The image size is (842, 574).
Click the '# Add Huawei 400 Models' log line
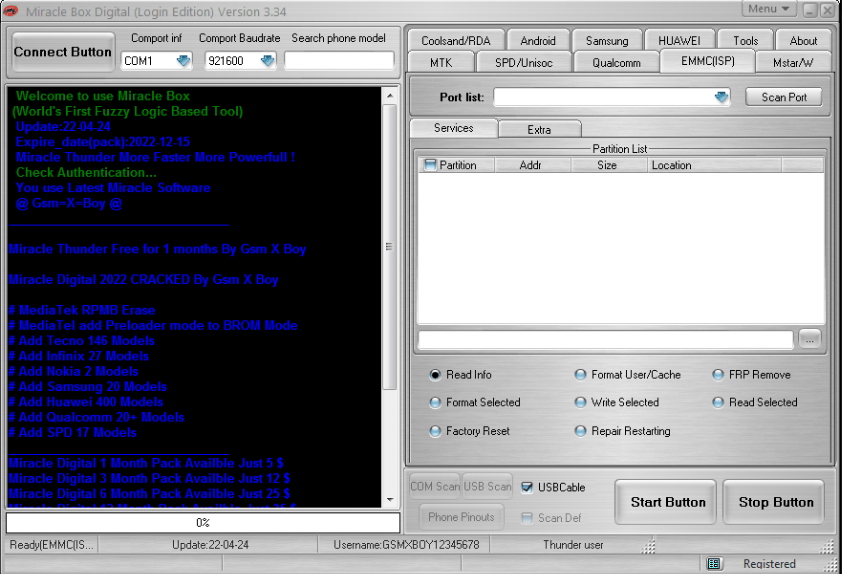click(x=86, y=402)
